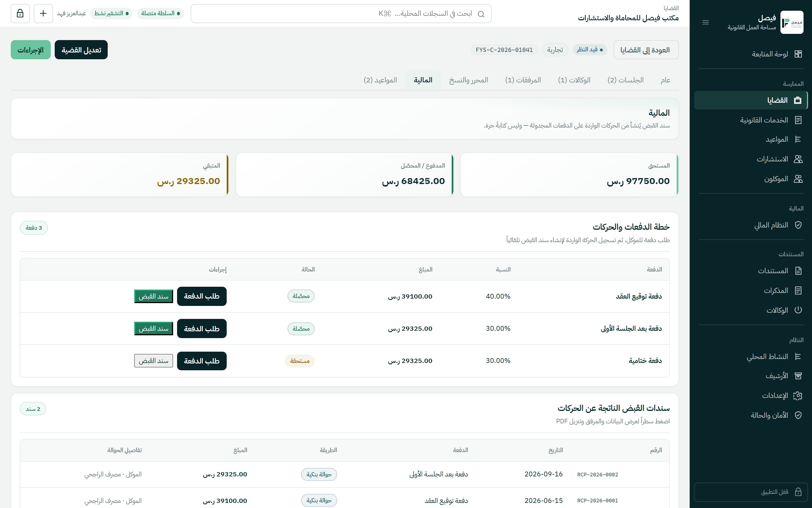This screenshot has width=812, height=508.
Task: Click the الخدمات القانونية document icon
Action: pos(798,120)
